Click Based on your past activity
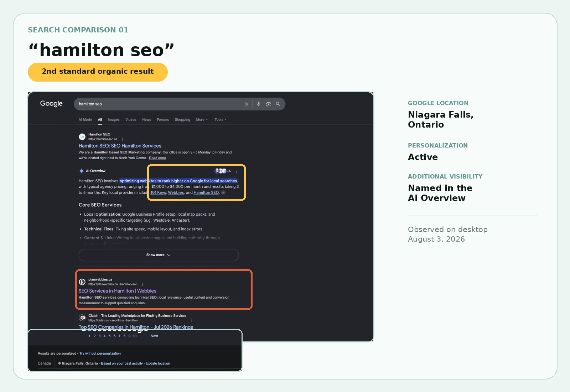 pyautogui.click(x=122, y=363)
